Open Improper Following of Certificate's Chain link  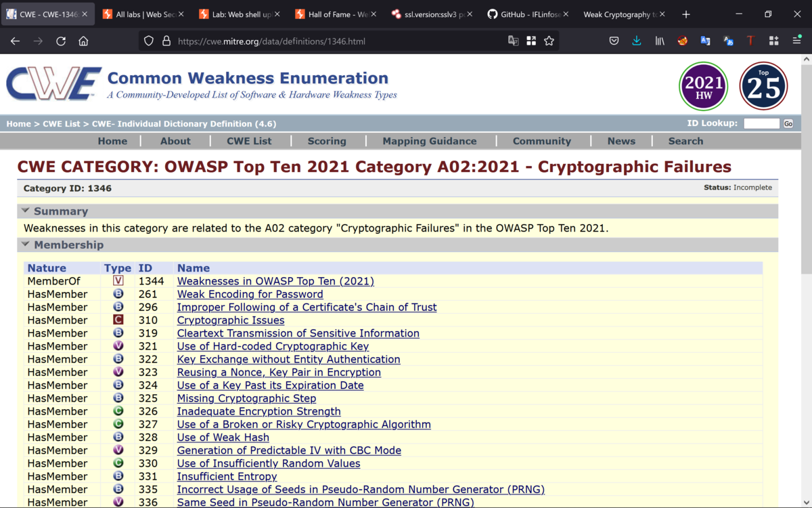[x=307, y=307]
